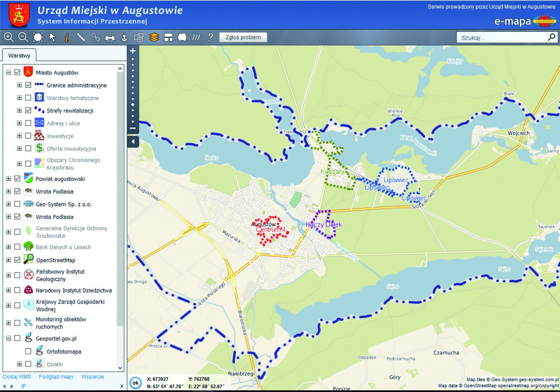Uncheck Strefy rewitalizacji checkbox
560x392 pixels.
(28, 110)
